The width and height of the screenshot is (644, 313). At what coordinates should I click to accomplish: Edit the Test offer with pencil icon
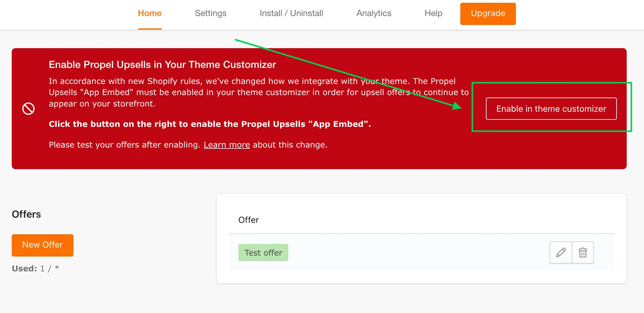(x=561, y=252)
